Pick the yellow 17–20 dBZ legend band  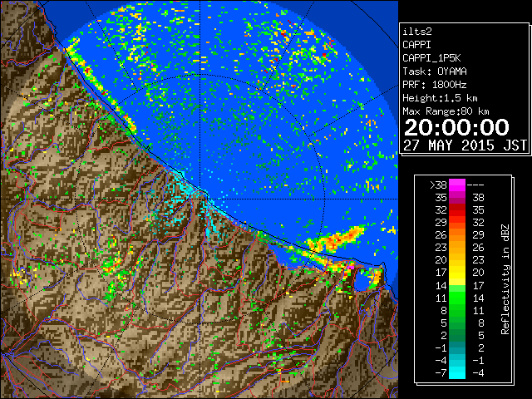point(457,273)
